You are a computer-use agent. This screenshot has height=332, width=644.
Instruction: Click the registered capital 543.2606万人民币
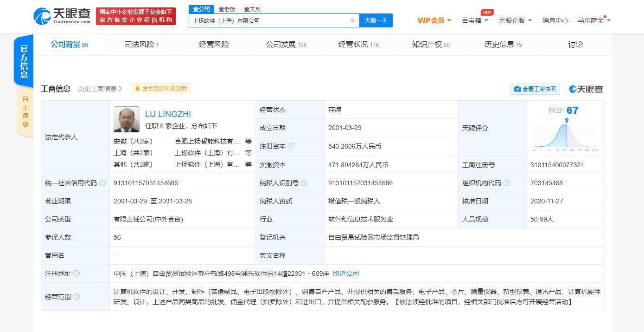[354, 146]
